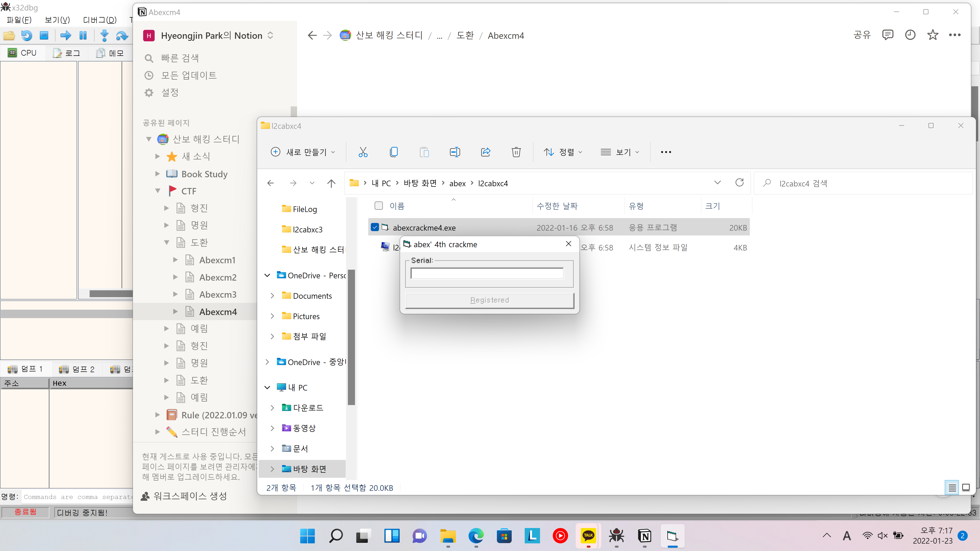Open the 보기 view dropdown in Explorer
The width and height of the screenshot is (980, 551).
620,152
